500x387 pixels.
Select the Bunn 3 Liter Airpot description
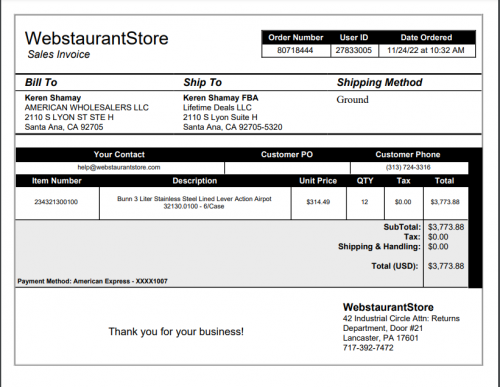click(194, 202)
